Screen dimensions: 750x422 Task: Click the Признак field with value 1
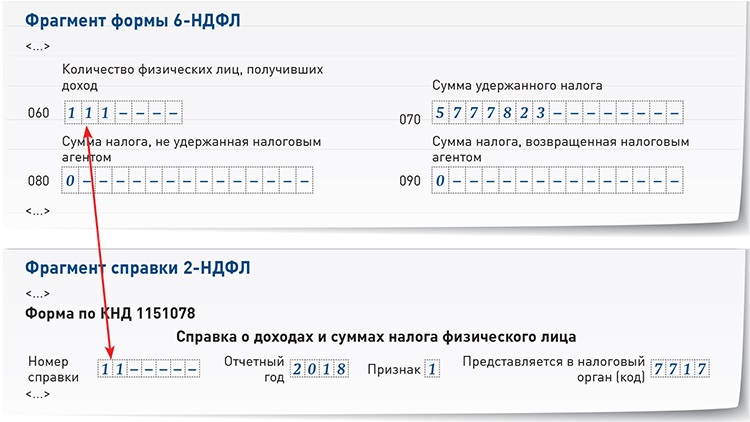click(431, 368)
